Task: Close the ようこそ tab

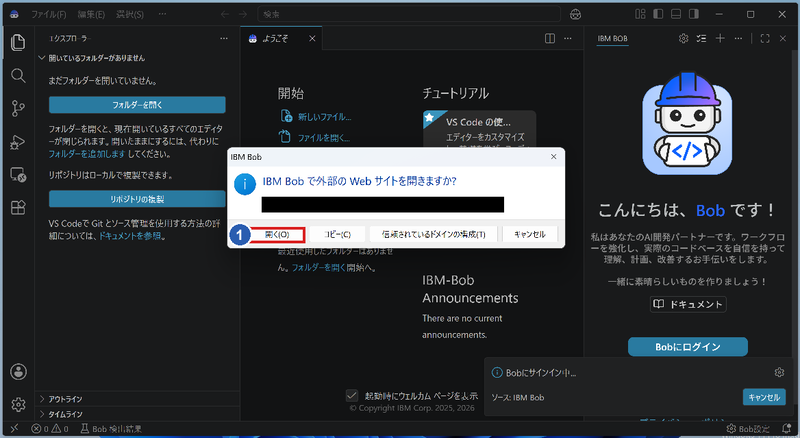Action: pyautogui.click(x=312, y=38)
